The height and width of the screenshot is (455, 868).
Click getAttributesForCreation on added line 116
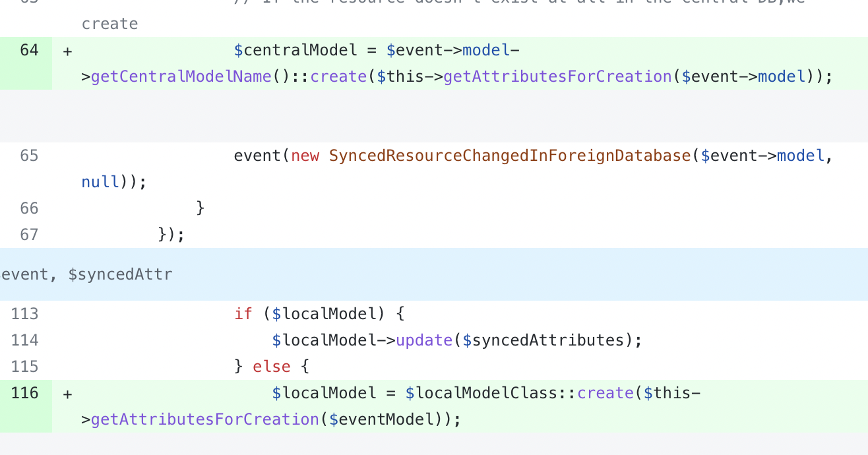(205, 419)
